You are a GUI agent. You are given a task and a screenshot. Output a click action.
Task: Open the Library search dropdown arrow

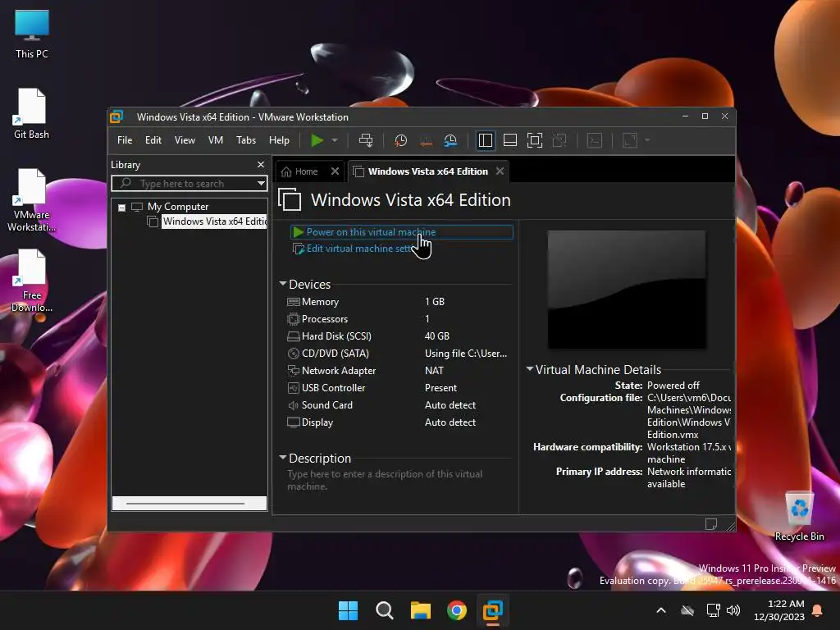tap(261, 184)
